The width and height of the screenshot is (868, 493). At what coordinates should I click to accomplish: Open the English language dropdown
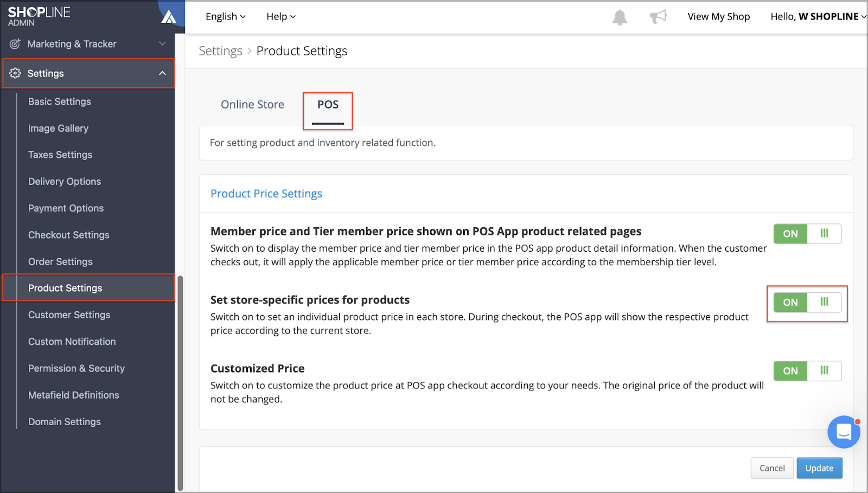226,17
